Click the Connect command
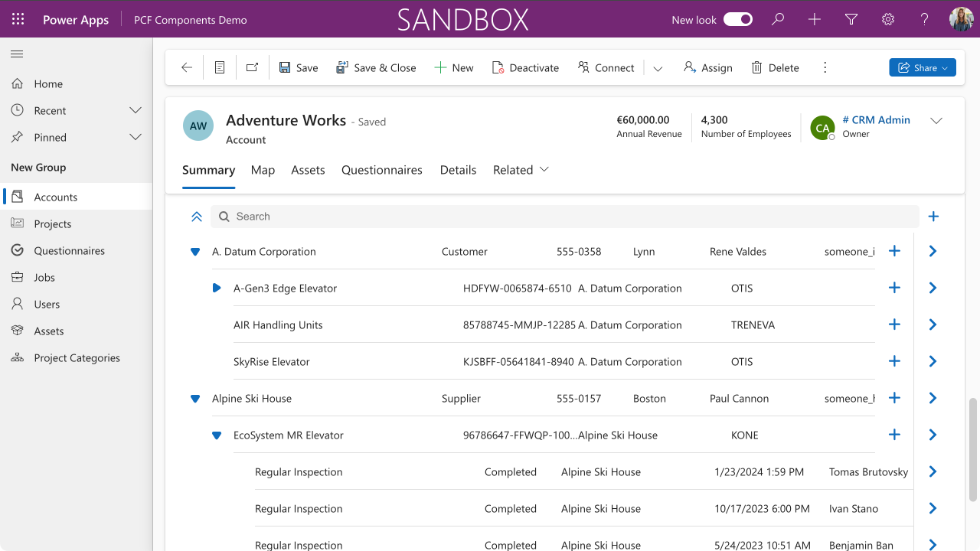Screen dimensions: 980x551 click(x=606, y=67)
